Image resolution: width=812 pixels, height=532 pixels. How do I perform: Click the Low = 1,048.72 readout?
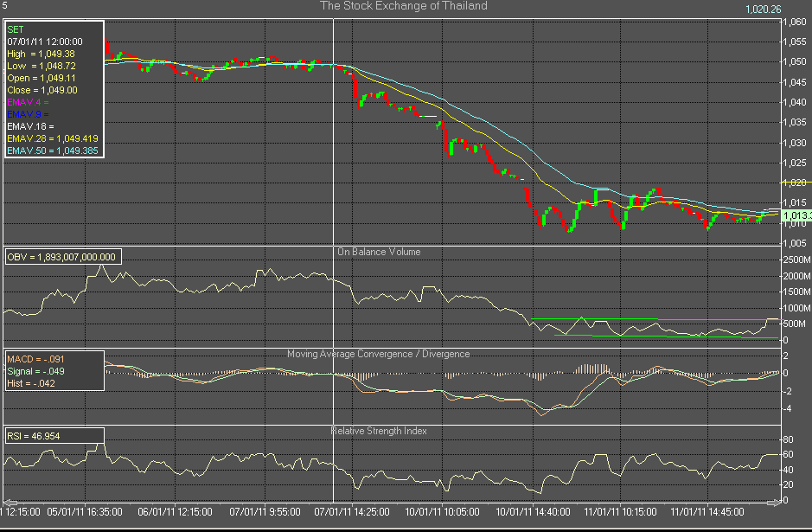tap(42, 66)
